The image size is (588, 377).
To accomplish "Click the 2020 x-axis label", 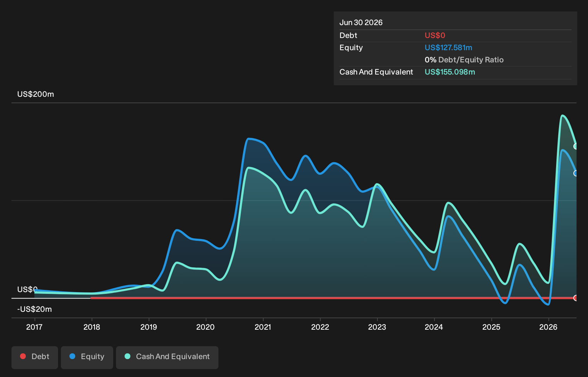I will coord(206,327).
